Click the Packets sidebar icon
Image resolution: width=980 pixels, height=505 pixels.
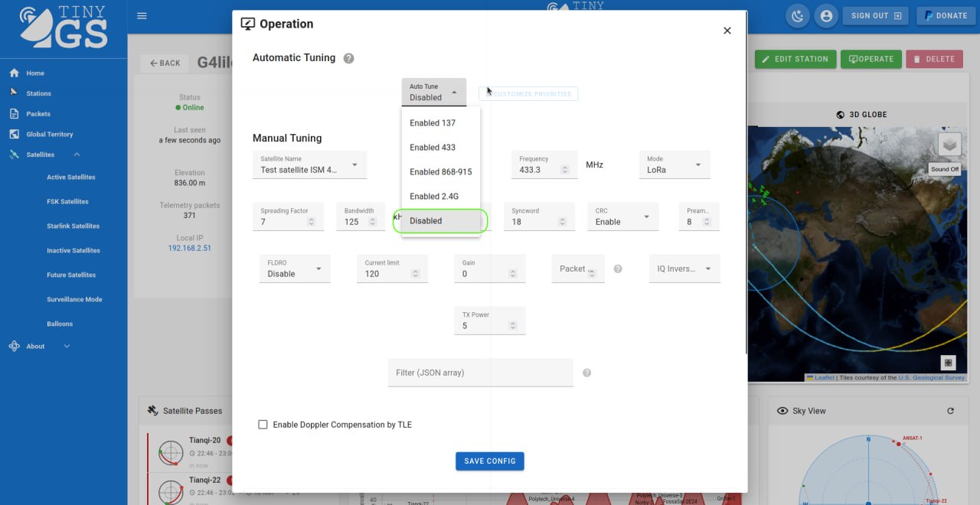click(14, 114)
